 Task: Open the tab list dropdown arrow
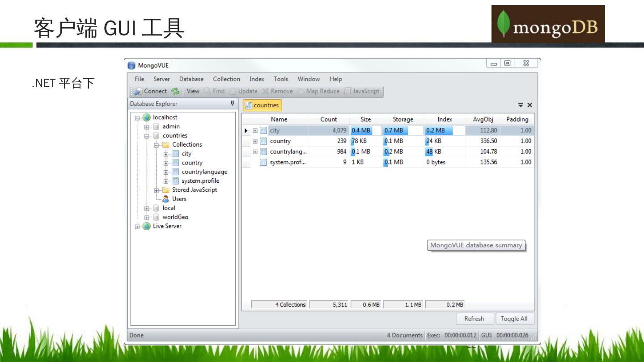pyautogui.click(x=521, y=105)
